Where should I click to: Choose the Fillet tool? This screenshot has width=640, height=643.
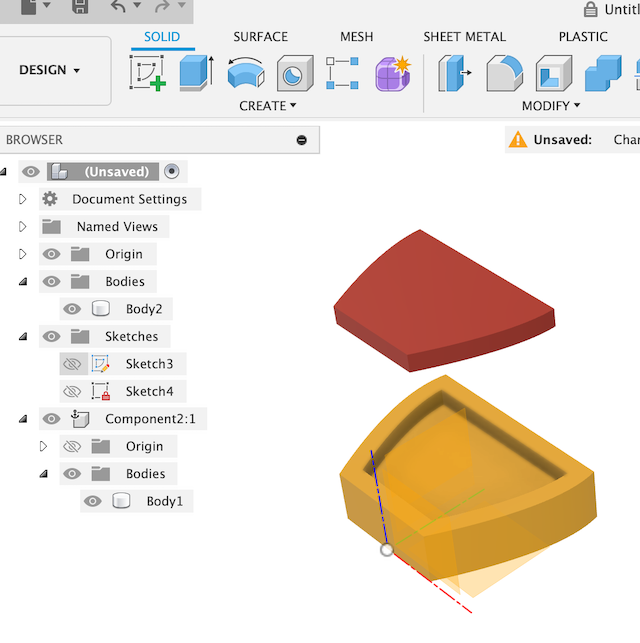[504, 73]
